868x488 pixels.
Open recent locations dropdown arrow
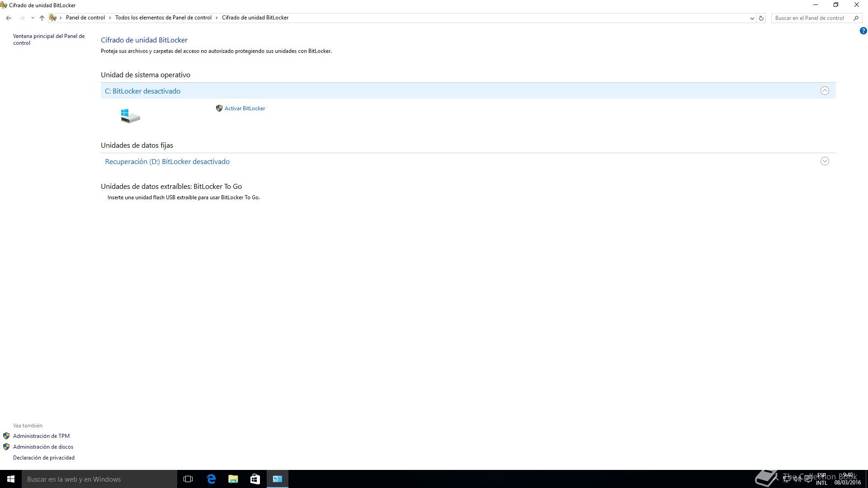pyautogui.click(x=33, y=18)
